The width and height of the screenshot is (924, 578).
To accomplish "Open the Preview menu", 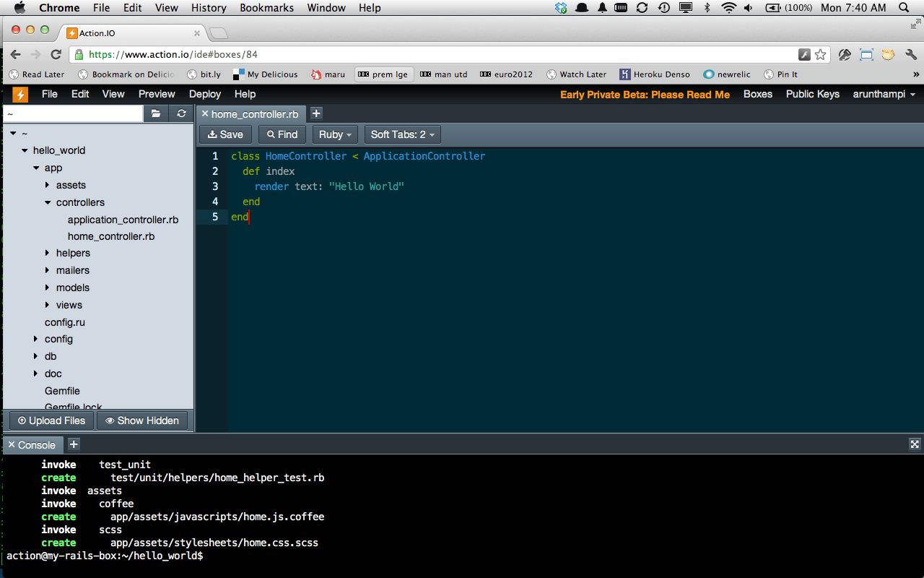I will pyautogui.click(x=157, y=94).
